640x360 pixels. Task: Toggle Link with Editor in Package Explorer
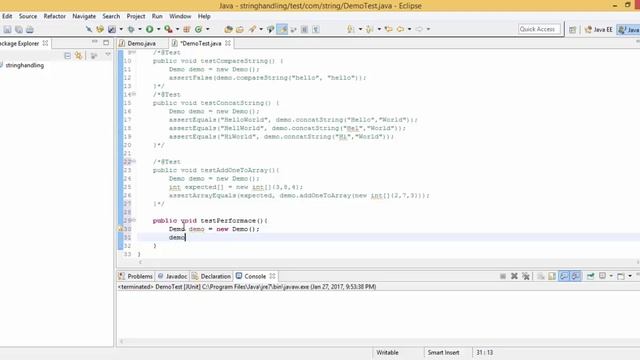[78, 56]
